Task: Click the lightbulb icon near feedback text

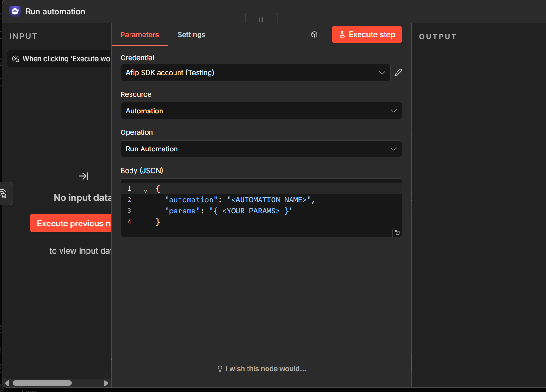Action: tap(220, 369)
